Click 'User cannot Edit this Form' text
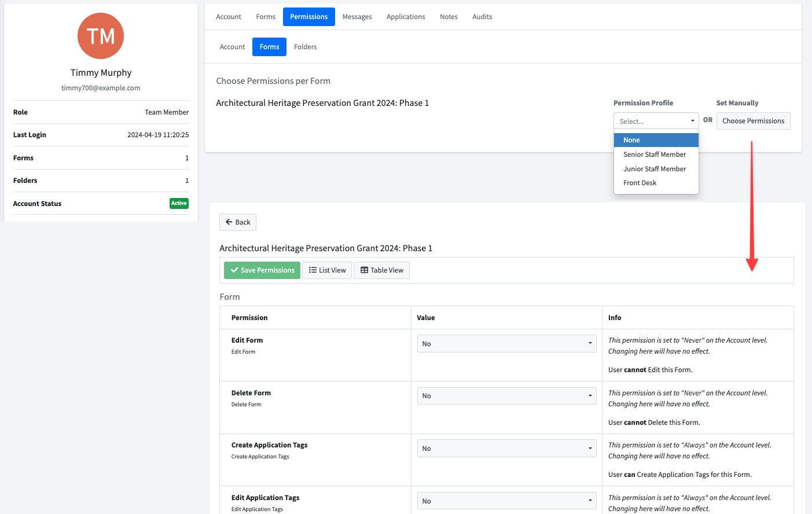 click(651, 370)
